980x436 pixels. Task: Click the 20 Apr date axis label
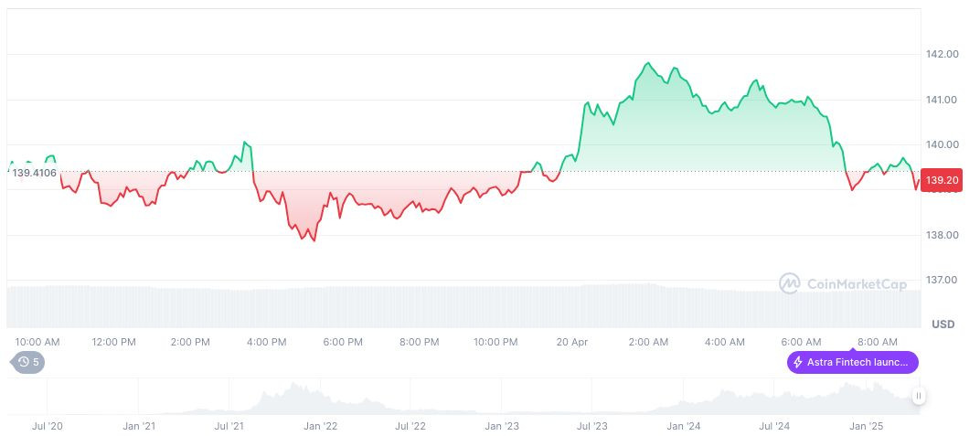point(572,342)
